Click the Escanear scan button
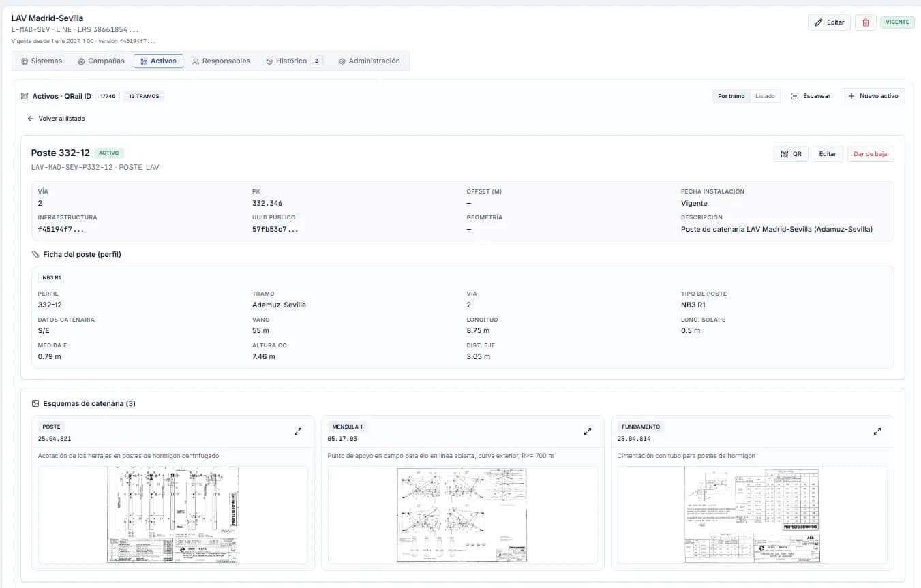Image resolution: width=921 pixels, height=588 pixels. [x=811, y=96]
